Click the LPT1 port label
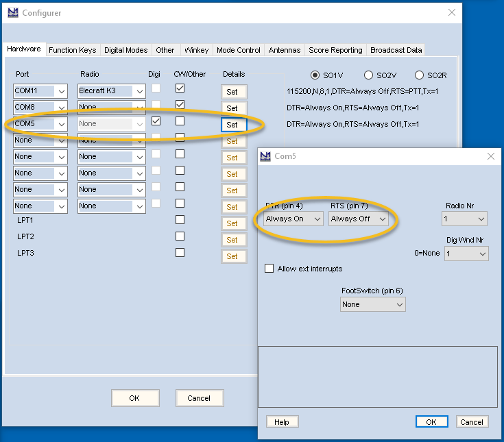 [25, 220]
